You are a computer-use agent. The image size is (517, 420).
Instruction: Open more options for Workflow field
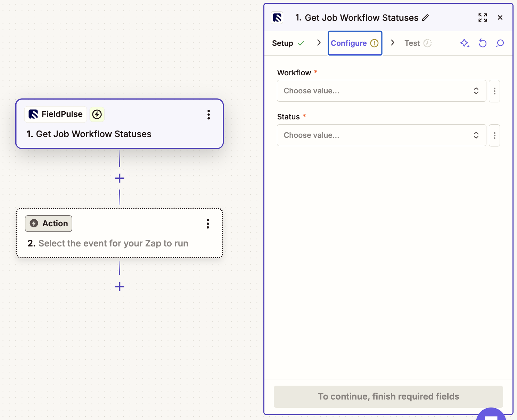tap(494, 91)
